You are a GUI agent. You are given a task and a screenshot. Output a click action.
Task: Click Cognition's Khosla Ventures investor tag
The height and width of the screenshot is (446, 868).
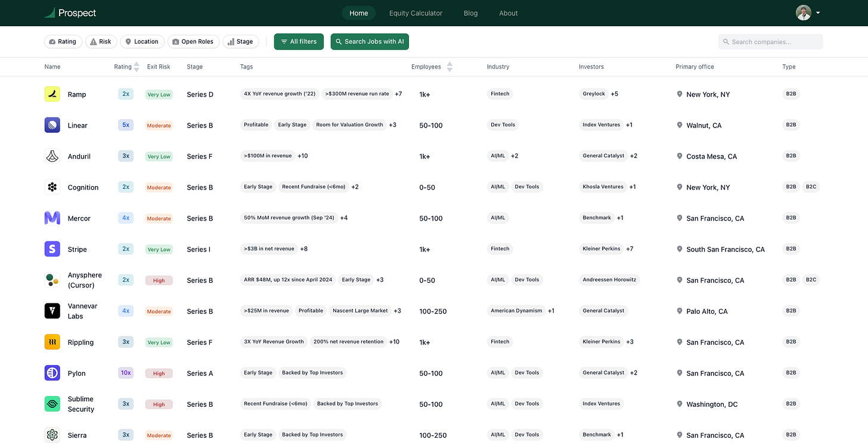pyautogui.click(x=603, y=187)
